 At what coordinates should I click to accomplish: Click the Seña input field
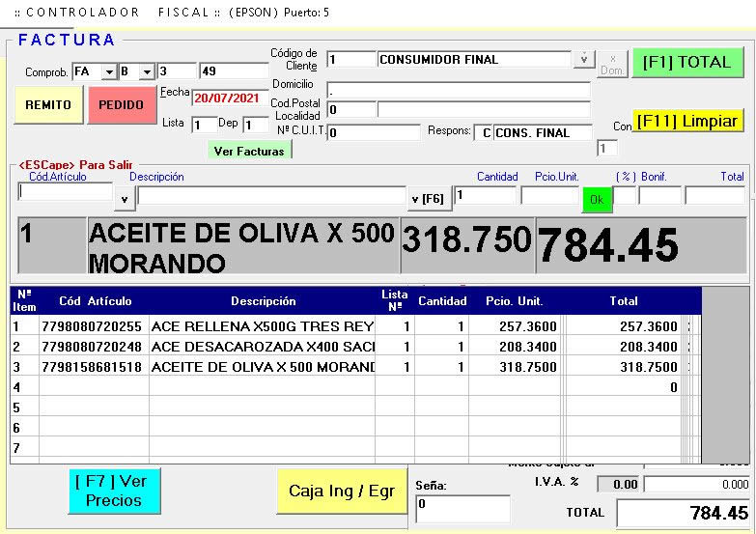pos(462,508)
